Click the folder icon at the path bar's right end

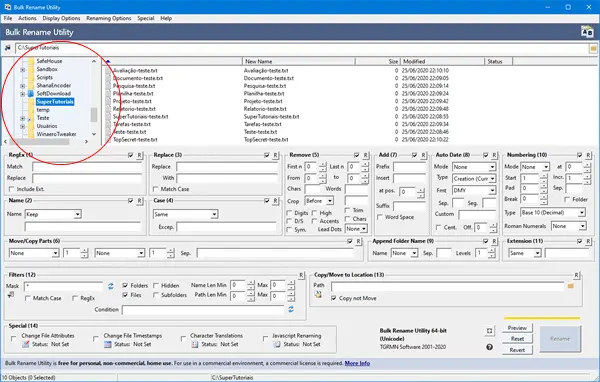[x=593, y=49]
